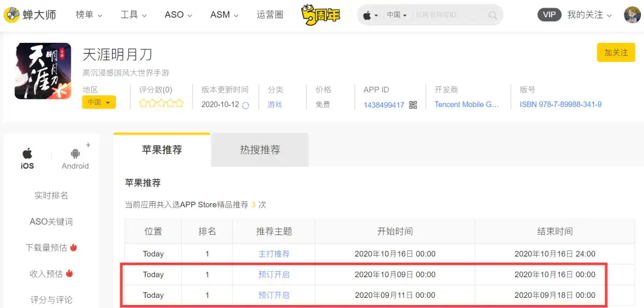Click the 位置 column header
The height and width of the screenshot is (308, 644).
pos(153,231)
